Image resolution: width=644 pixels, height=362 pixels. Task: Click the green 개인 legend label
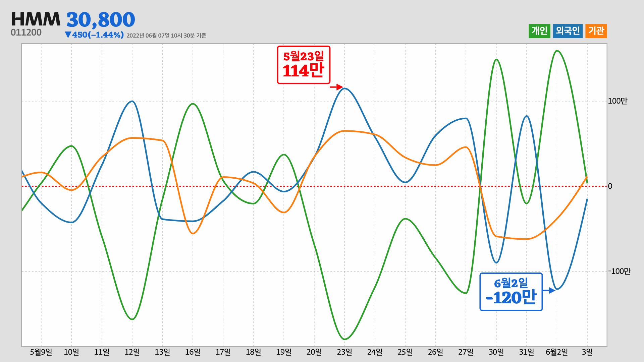point(539,31)
